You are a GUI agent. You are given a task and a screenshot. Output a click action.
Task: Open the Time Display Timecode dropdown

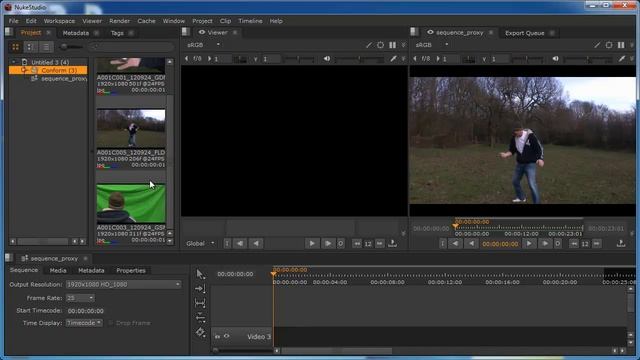(84, 323)
